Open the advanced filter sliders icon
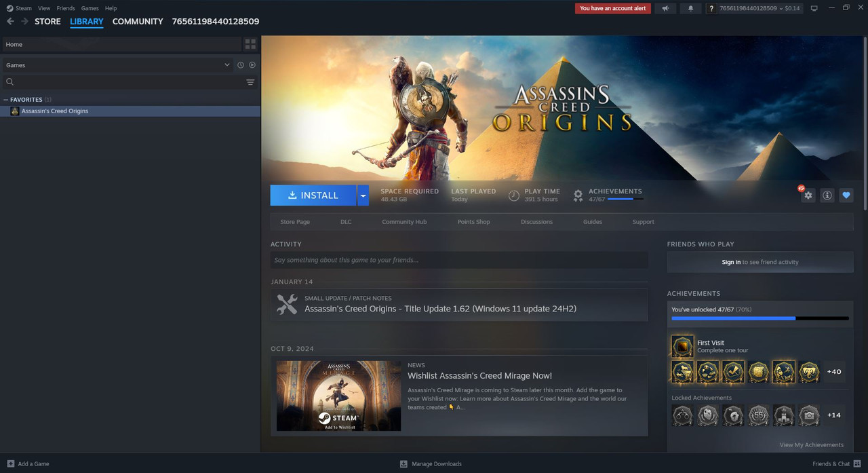Image resolution: width=868 pixels, height=473 pixels. click(250, 82)
